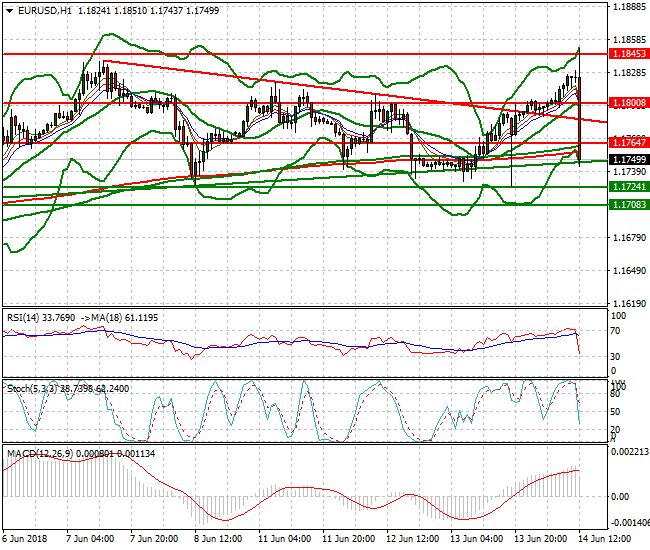The width and height of the screenshot is (650, 550).
Task: Click the 13 Jun 04:00 time axis label
Action: [477, 539]
